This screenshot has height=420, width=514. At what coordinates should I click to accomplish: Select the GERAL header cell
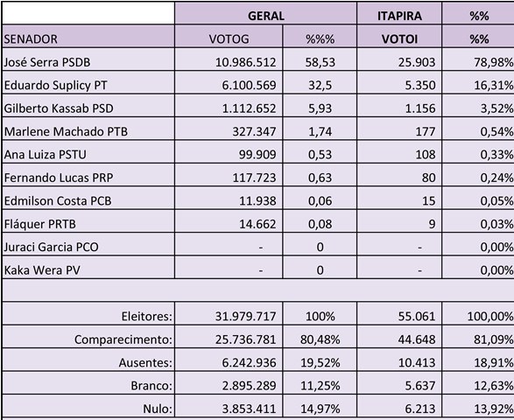266,13
